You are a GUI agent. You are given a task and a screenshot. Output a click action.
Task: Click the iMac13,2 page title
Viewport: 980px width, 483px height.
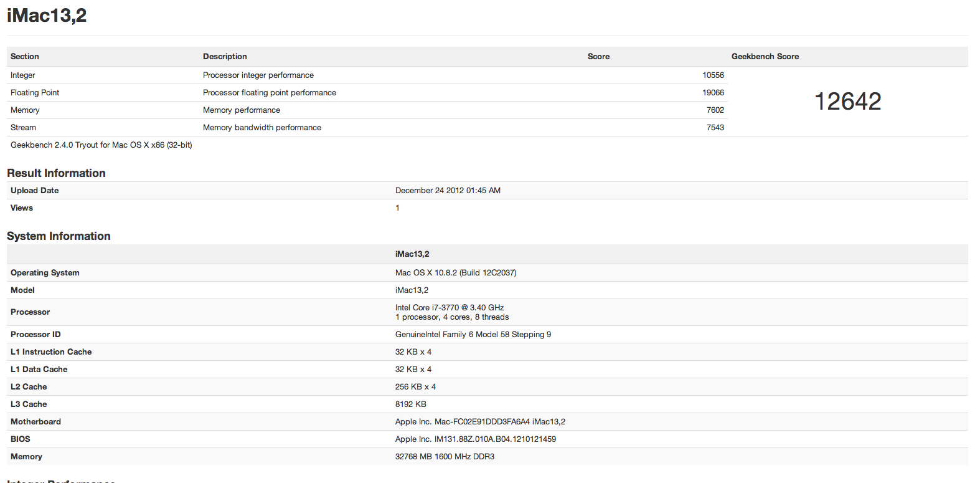(x=47, y=15)
